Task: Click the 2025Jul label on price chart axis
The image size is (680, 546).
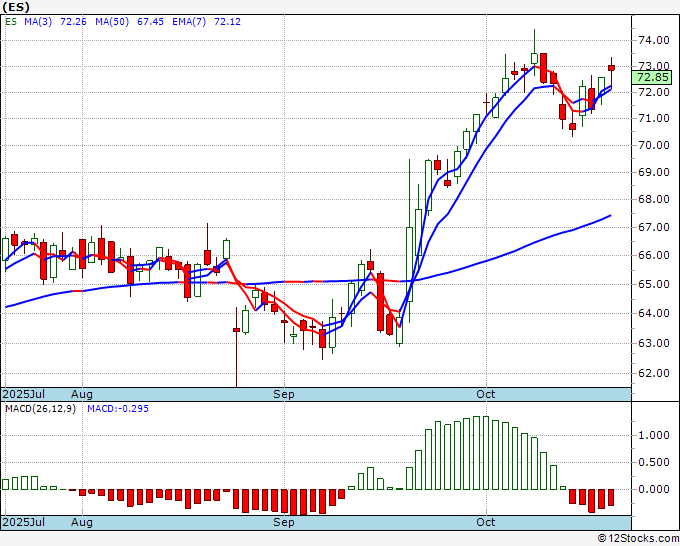Action: [23, 394]
